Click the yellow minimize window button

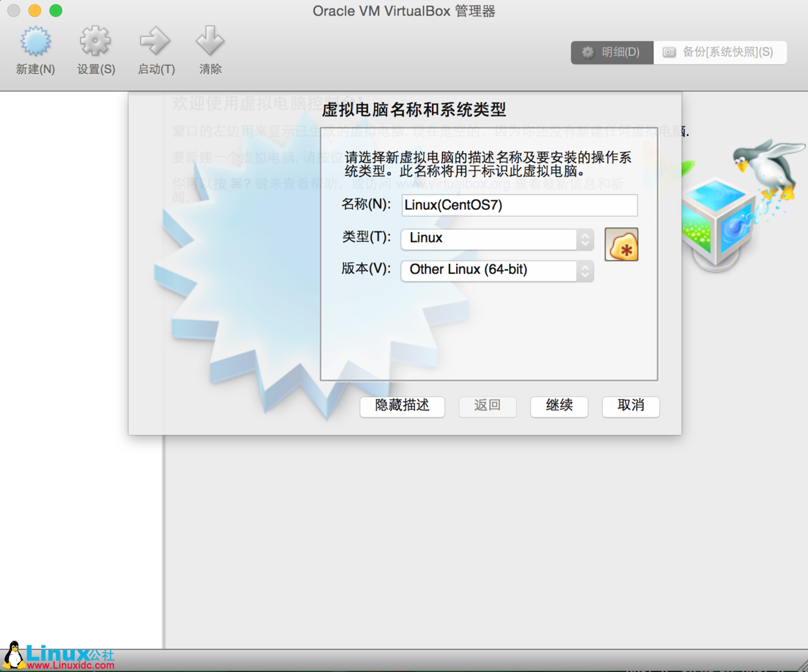pos(35,10)
